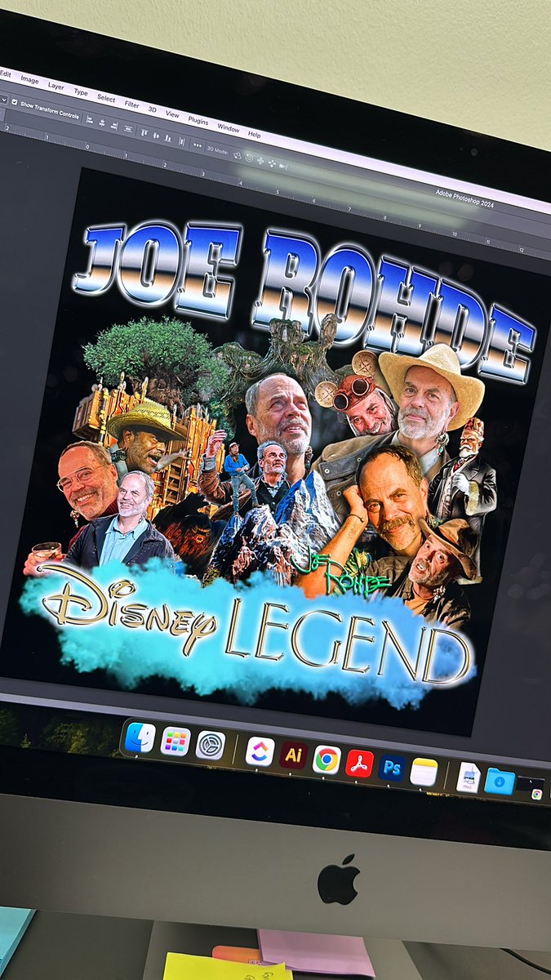551x980 pixels.
Task: Open Launchpad from the Dock
Action: (x=175, y=742)
